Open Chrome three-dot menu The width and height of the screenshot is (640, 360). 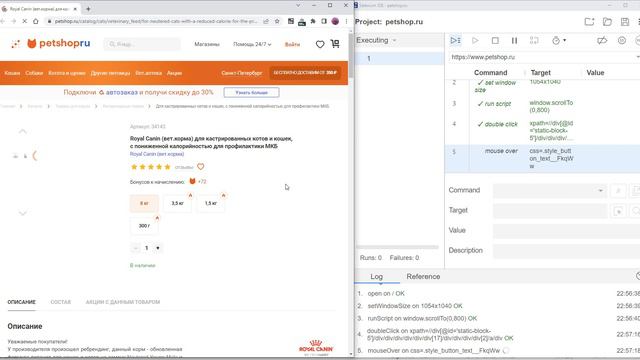[x=347, y=21]
